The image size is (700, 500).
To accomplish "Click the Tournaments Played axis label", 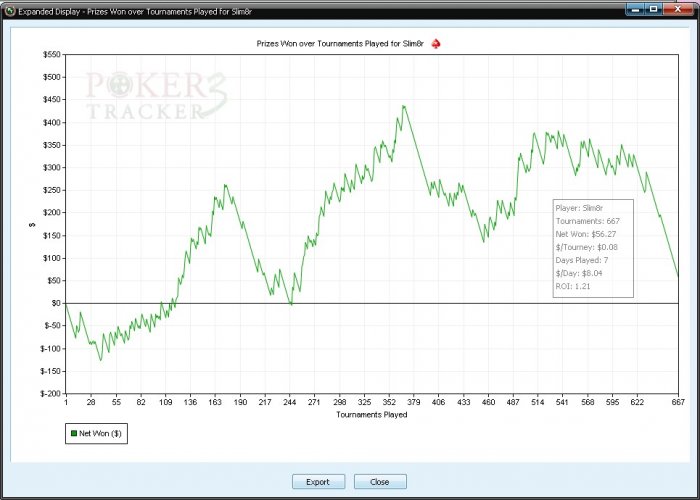I will click(x=371, y=414).
